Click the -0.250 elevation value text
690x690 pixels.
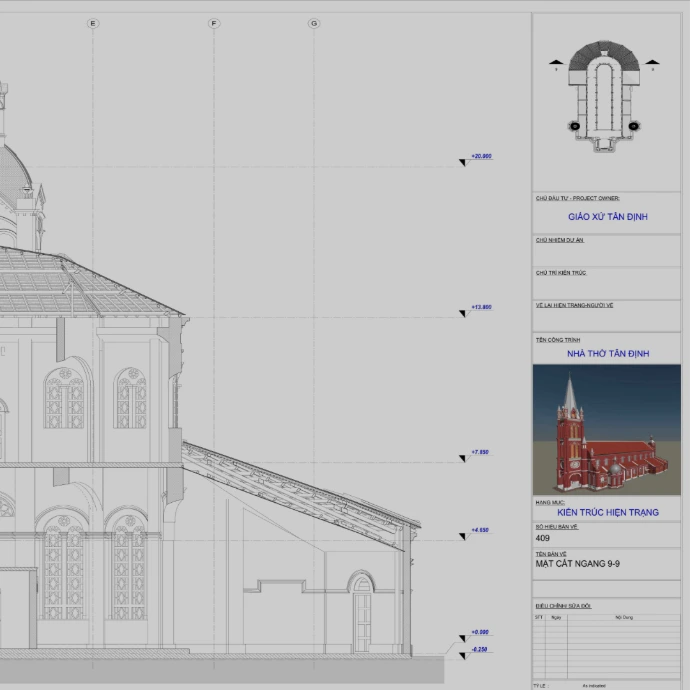tap(479, 650)
